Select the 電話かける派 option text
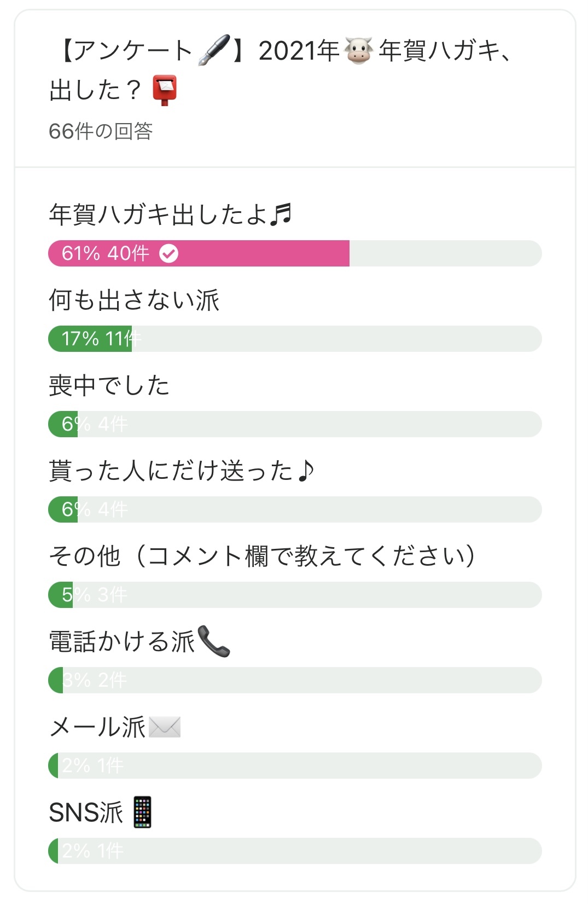 [x=121, y=641]
